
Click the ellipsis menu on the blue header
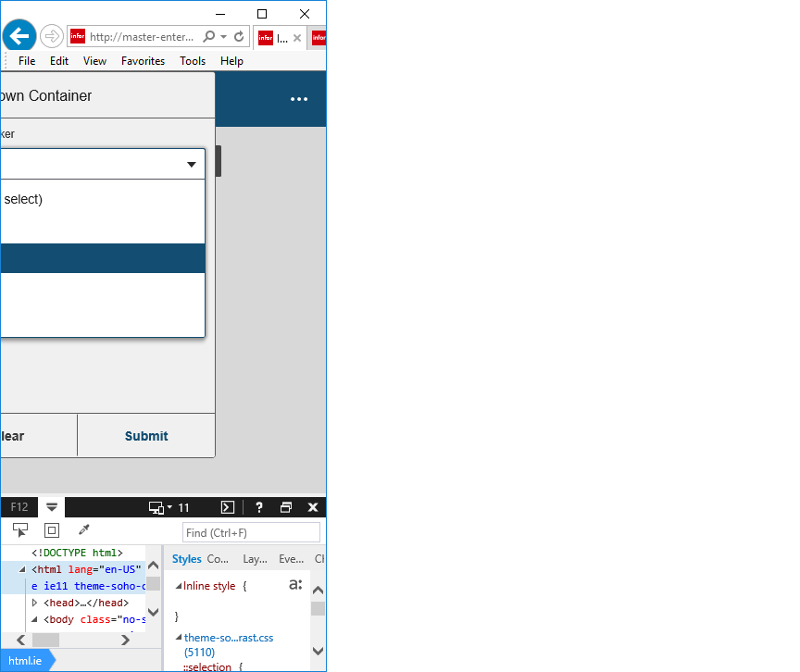[x=298, y=98]
